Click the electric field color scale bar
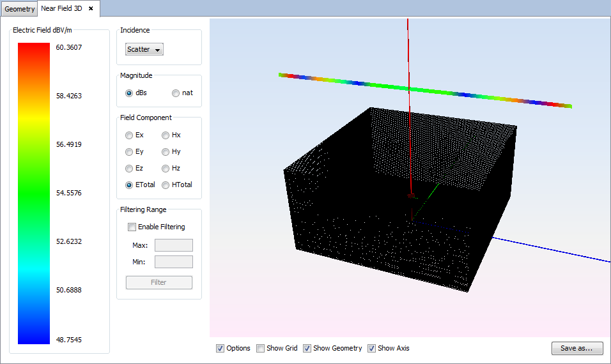 point(34,193)
